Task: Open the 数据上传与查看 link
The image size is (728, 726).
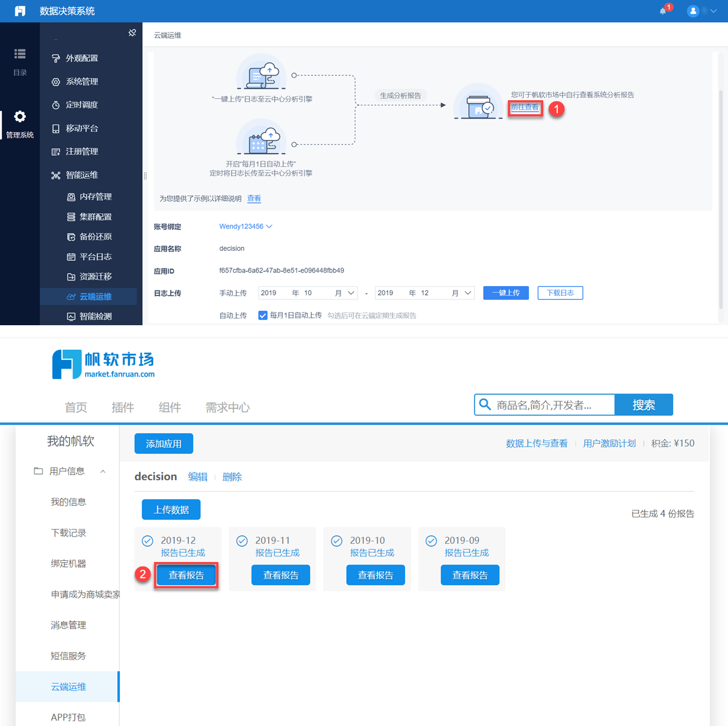Action: pos(536,443)
